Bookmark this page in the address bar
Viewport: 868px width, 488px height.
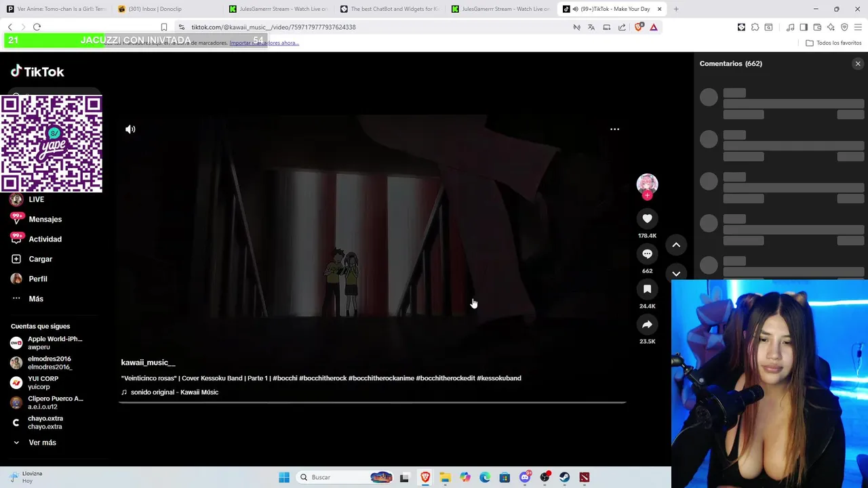point(164,27)
